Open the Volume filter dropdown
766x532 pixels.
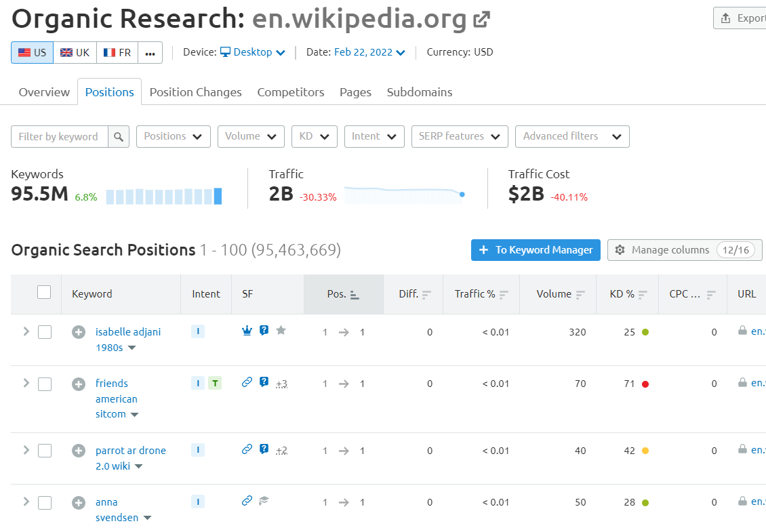coord(251,136)
